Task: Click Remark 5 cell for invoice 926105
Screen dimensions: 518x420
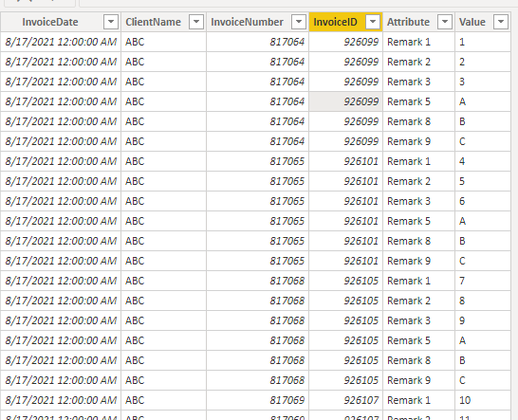Action: pyautogui.click(x=419, y=340)
